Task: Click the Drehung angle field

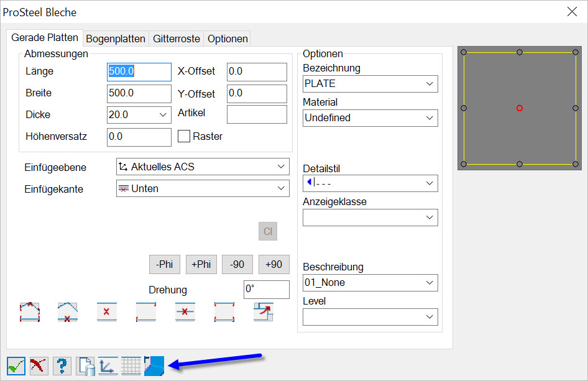Action: (x=267, y=290)
